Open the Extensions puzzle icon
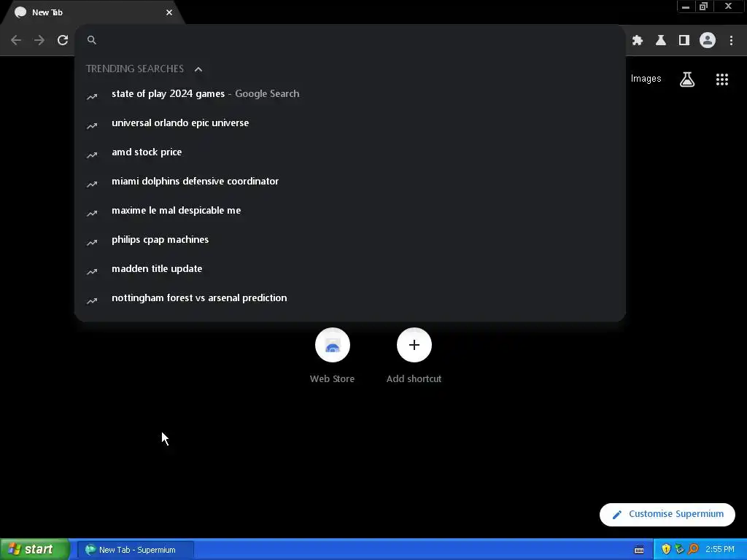The height and width of the screenshot is (560, 747). coord(638,41)
